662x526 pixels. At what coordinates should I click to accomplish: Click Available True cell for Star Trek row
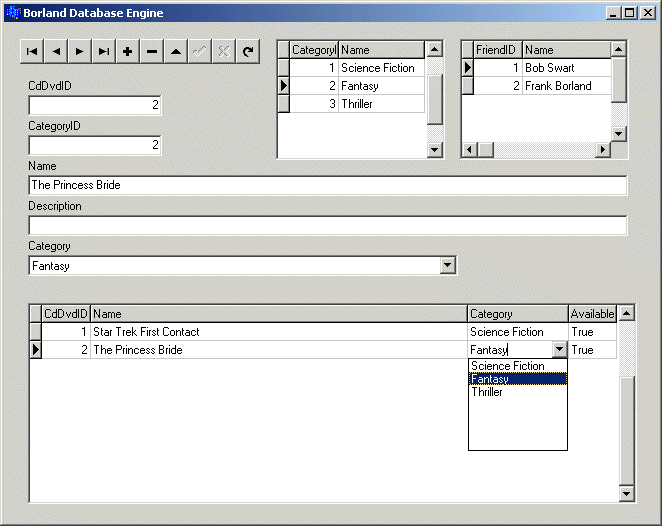click(592, 332)
